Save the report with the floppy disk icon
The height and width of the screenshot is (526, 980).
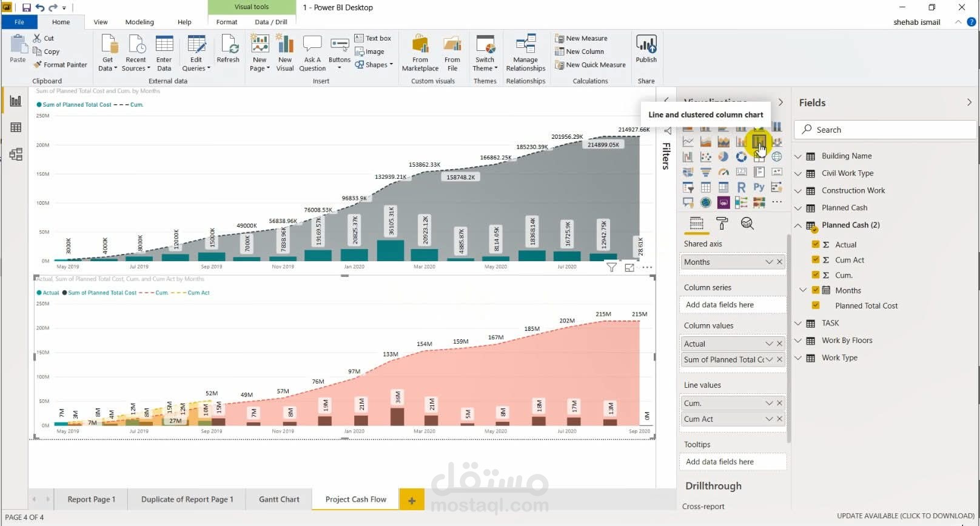point(26,8)
